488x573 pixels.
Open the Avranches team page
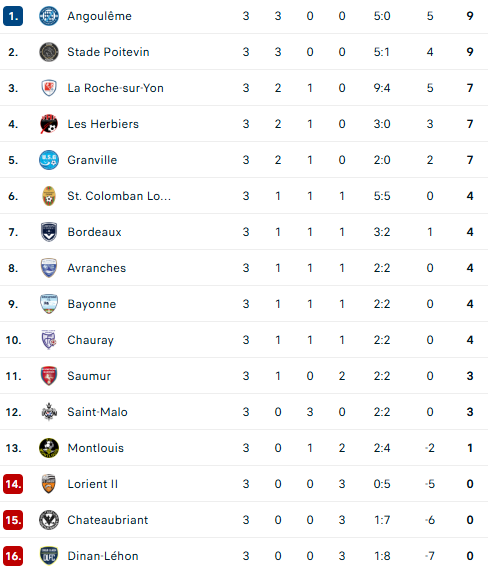[x=97, y=268]
